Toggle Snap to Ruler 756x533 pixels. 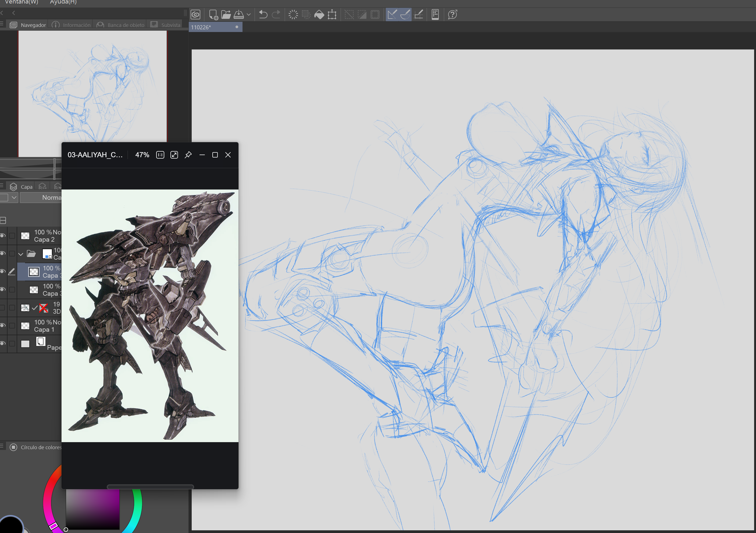coord(392,15)
